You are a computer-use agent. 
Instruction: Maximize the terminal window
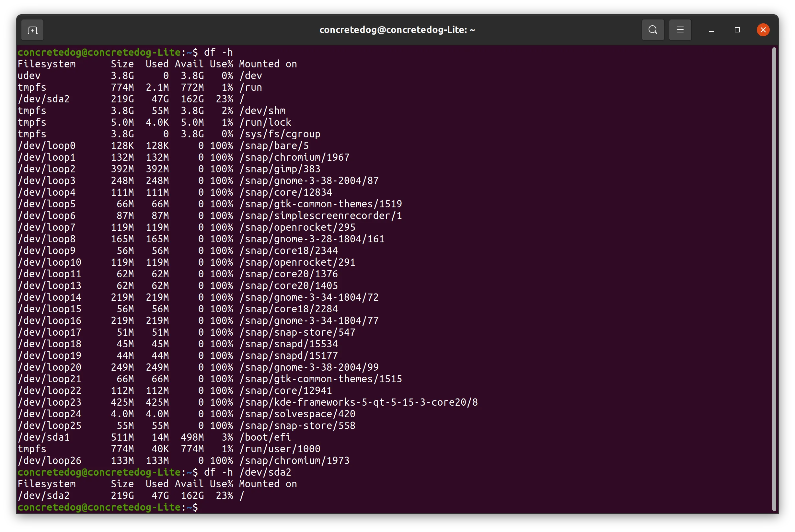pyautogui.click(x=737, y=30)
